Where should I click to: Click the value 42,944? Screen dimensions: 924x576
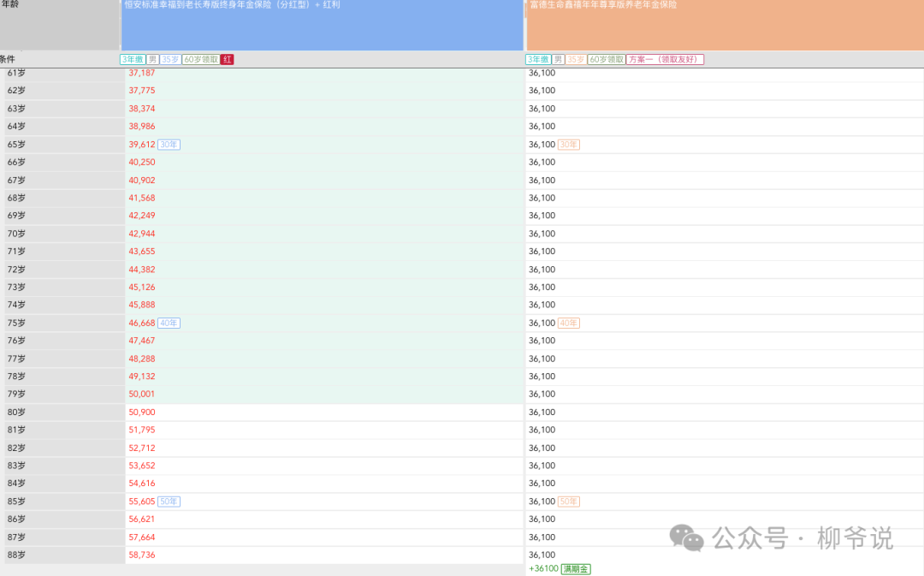point(142,234)
